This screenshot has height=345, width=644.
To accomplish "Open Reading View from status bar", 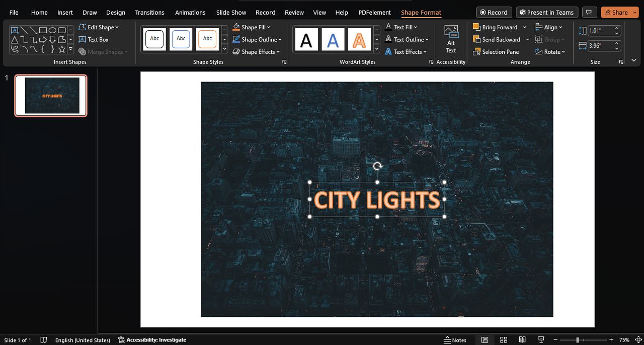I will [x=522, y=340].
